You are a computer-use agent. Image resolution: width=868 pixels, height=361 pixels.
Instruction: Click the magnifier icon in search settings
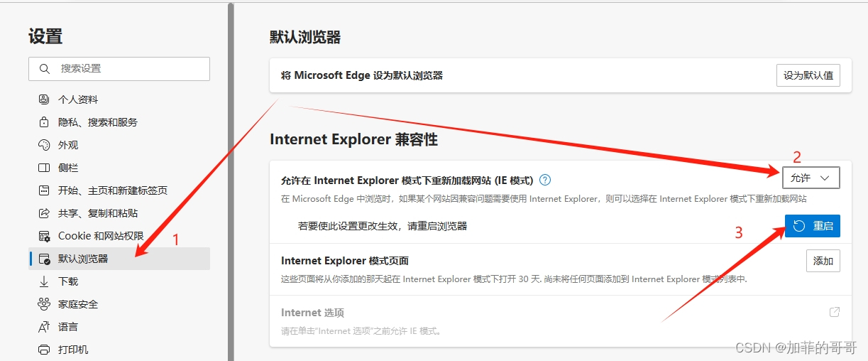tap(45, 69)
